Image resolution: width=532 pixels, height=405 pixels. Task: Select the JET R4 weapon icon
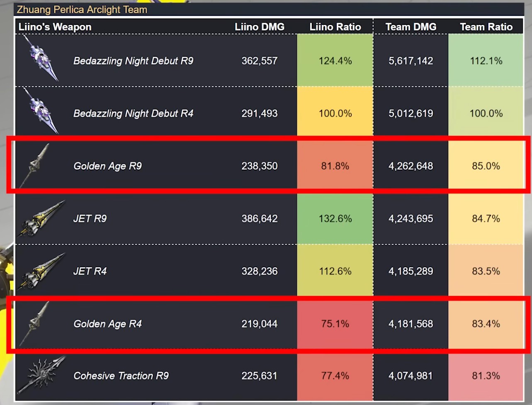coord(42,271)
